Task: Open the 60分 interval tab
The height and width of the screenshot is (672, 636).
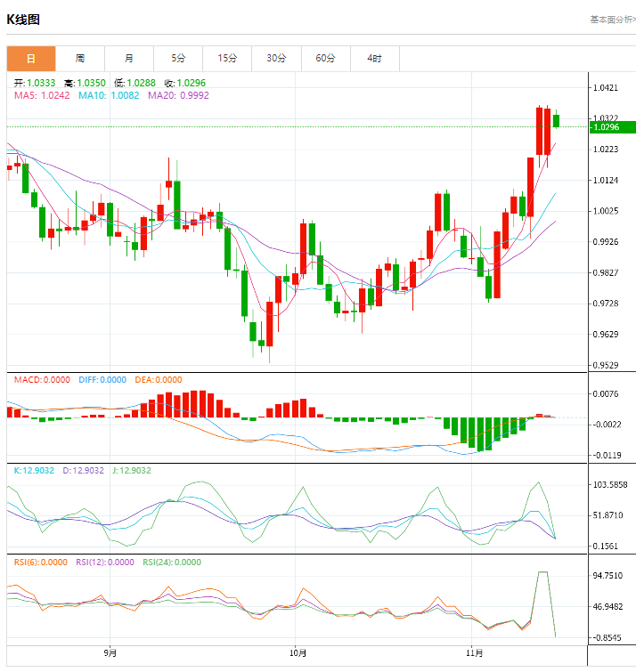Action: click(325, 59)
